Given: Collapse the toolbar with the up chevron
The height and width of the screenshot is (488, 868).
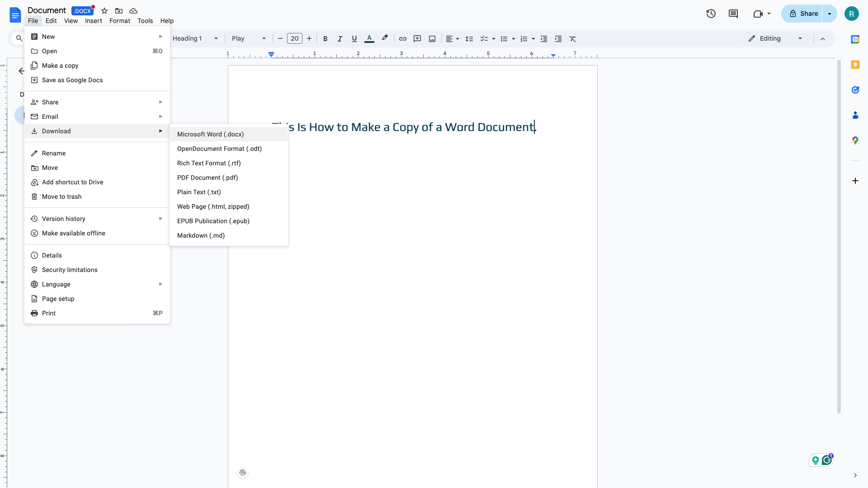Looking at the screenshot, I should (x=823, y=39).
